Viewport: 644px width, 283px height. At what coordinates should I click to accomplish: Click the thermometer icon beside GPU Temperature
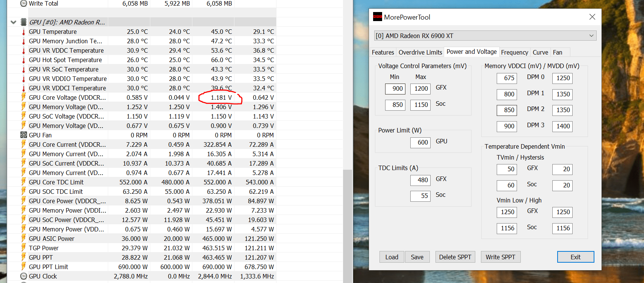[24, 32]
